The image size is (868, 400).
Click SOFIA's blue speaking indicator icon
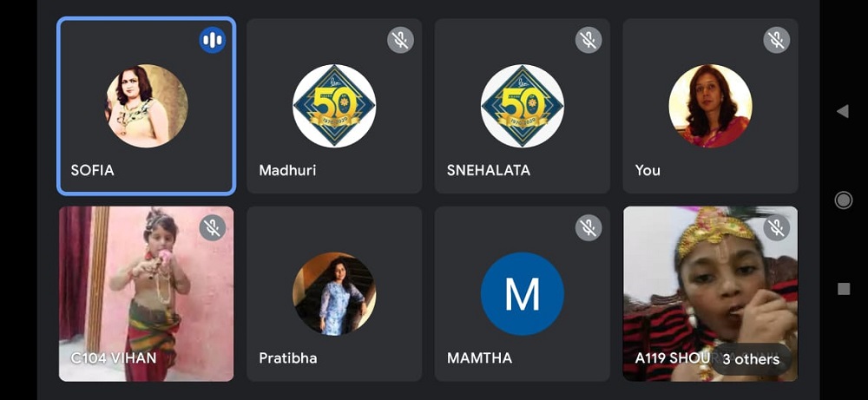tap(213, 40)
